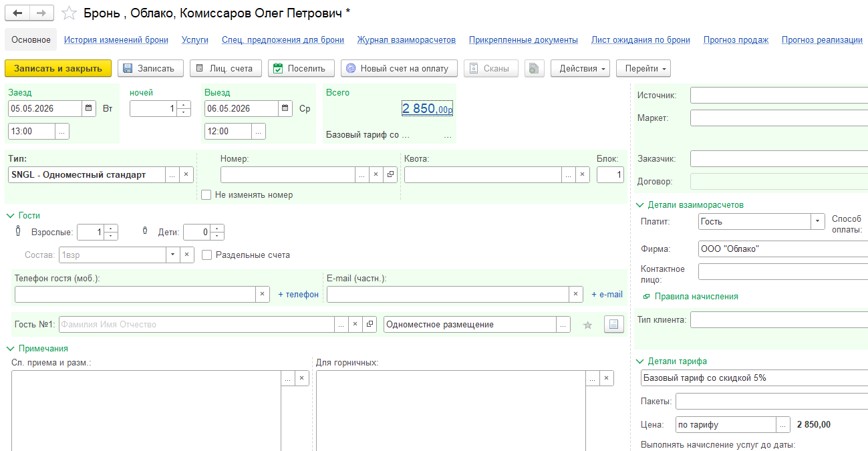Go back with the left arrow button

tap(17, 13)
